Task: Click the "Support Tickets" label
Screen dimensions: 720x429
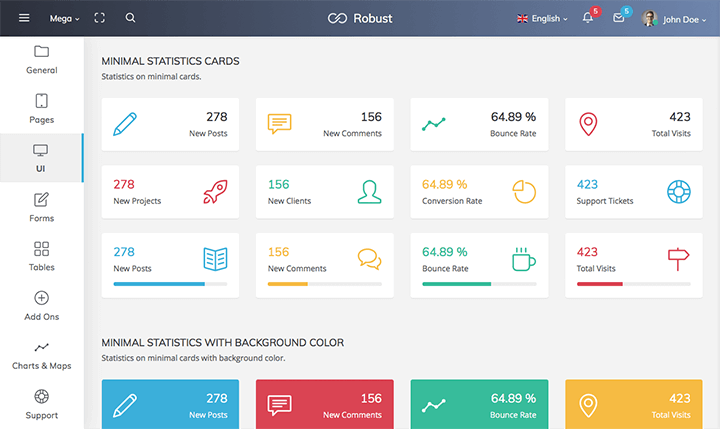Action: coord(605,201)
